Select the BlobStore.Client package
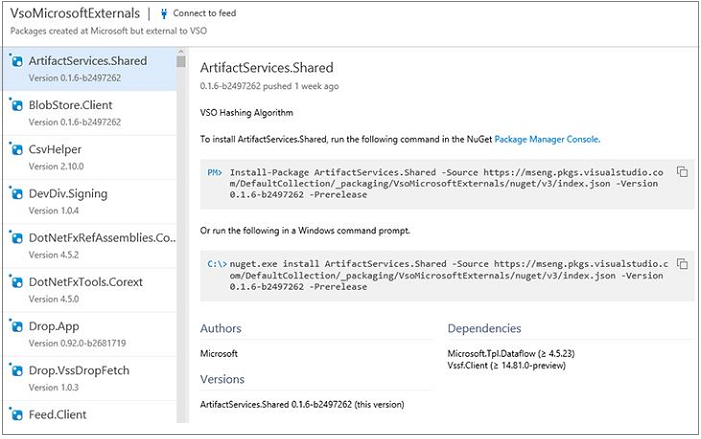Viewport: 701px width, 439px height. 90,113
